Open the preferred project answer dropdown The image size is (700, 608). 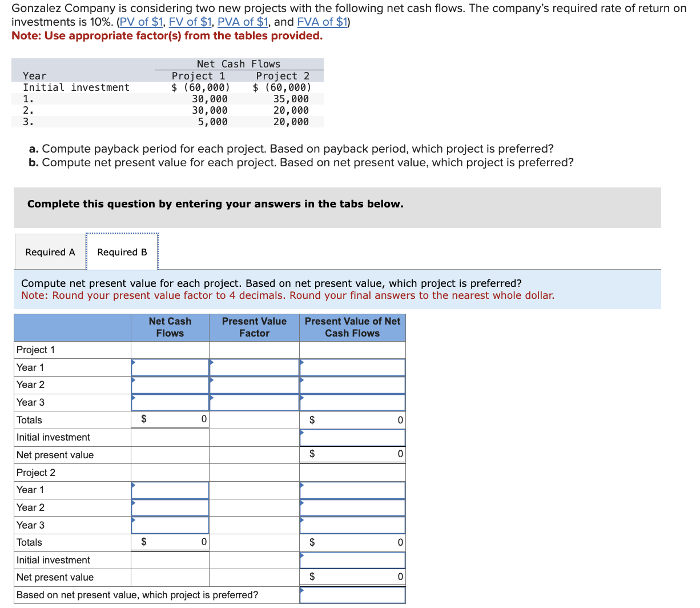(x=352, y=595)
